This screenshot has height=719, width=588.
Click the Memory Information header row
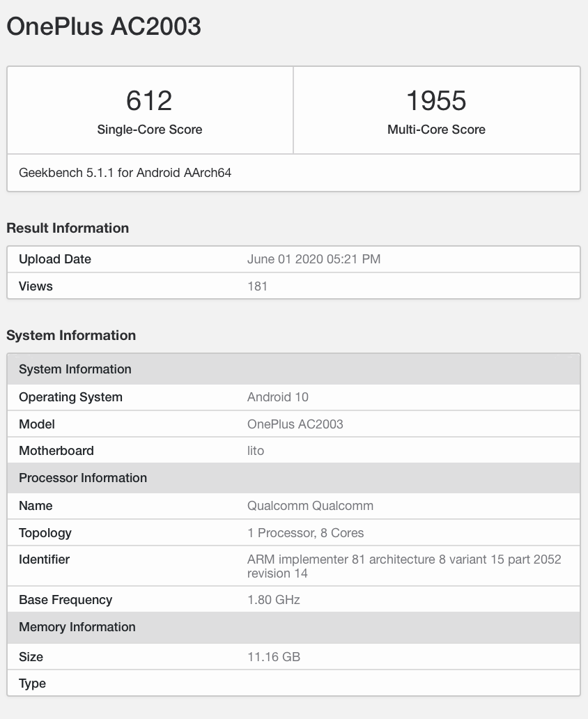click(293, 627)
